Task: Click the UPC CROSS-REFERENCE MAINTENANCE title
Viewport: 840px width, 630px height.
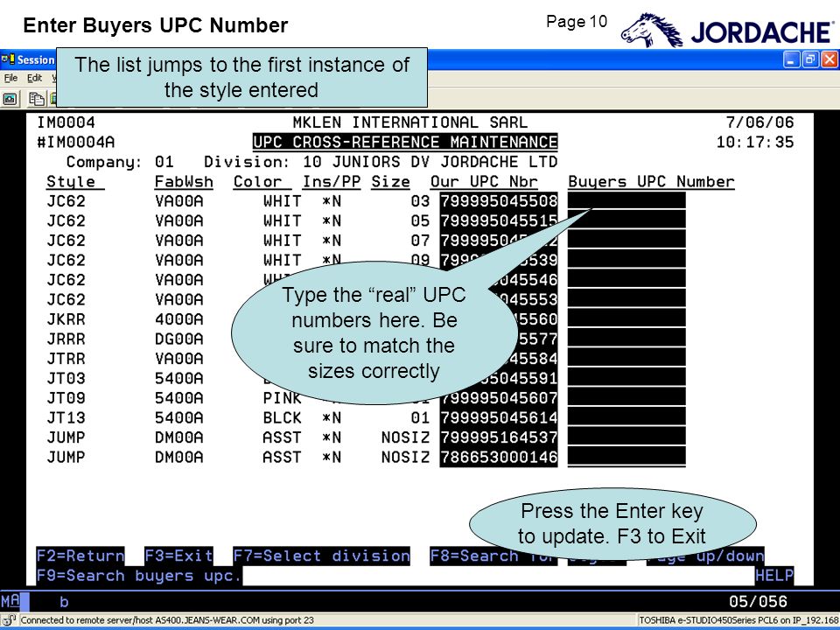Action: coord(405,142)
